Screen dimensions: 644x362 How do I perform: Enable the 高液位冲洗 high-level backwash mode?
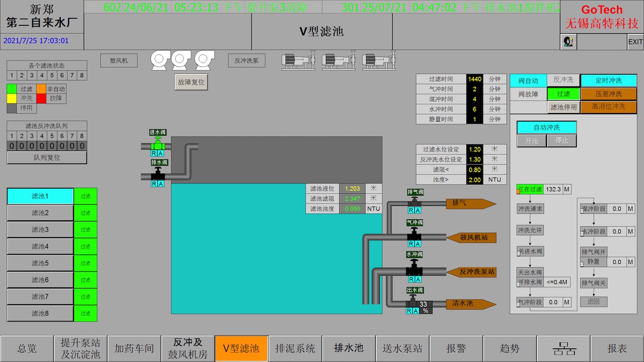pyautogui.click(x=609, y=107)
